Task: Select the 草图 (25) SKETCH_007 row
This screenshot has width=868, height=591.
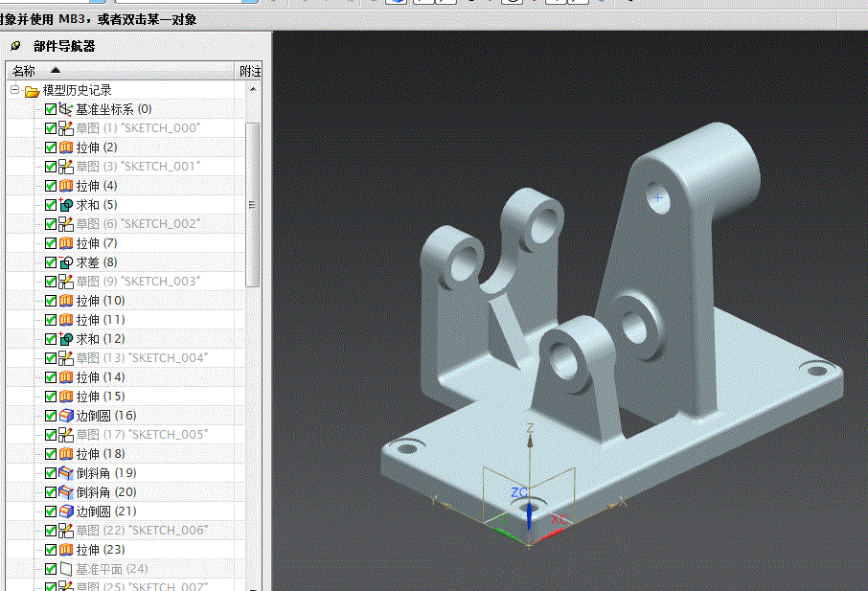Action: [x=126, y=585]
